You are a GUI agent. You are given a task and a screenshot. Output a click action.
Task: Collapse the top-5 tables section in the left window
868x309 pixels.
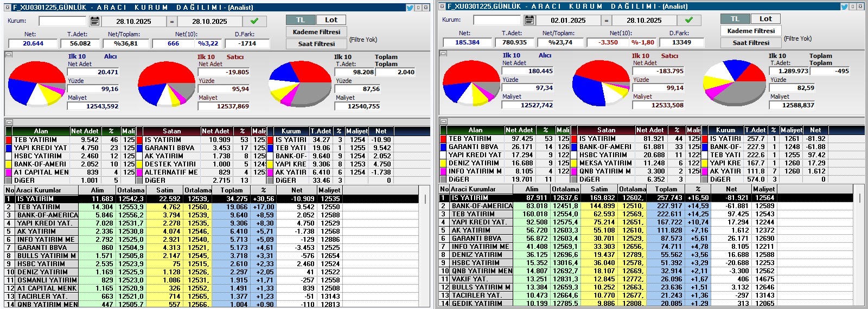click(x=9, y=122)
